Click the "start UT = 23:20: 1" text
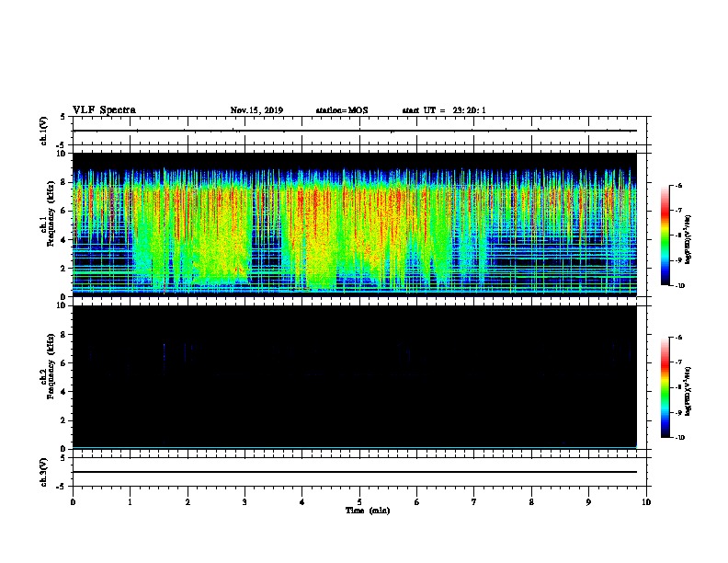 pos(444,110)
